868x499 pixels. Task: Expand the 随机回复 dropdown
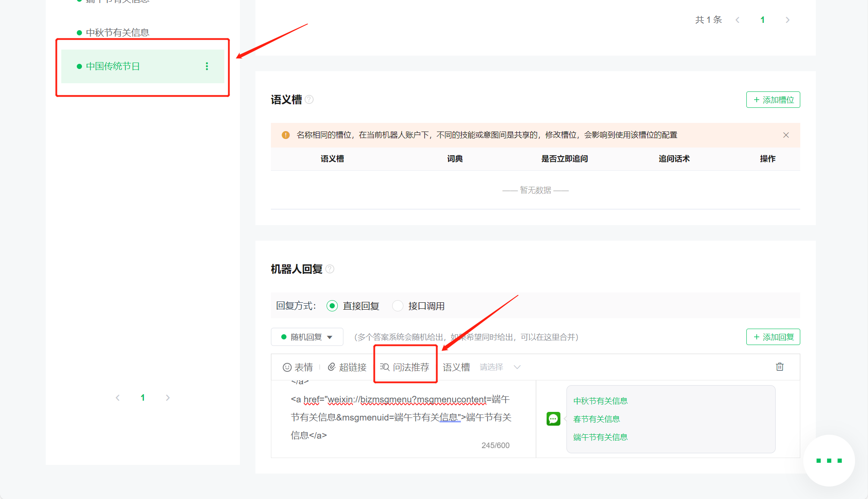[307, 337]
